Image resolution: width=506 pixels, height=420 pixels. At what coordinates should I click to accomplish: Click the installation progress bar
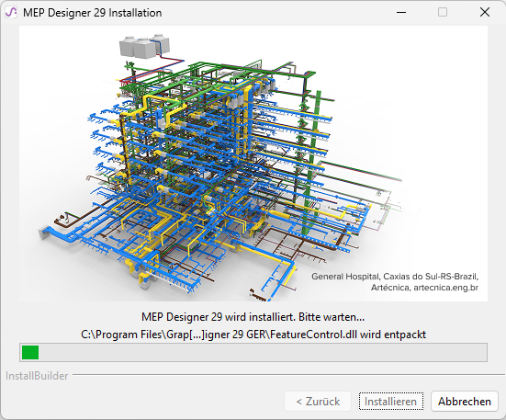253,352
